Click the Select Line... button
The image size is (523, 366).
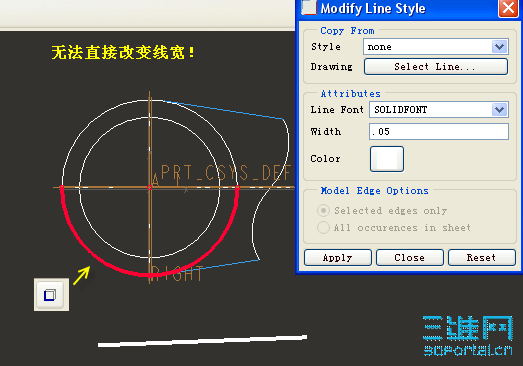tap(436, 67)
